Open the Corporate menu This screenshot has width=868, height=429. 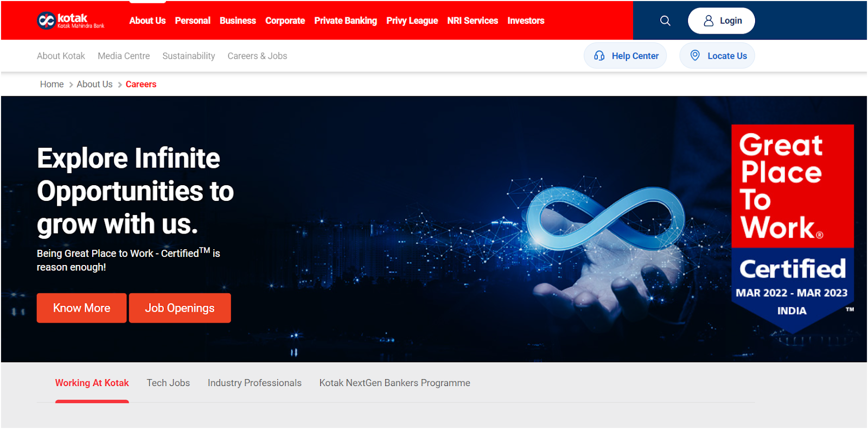pos(285,21)
